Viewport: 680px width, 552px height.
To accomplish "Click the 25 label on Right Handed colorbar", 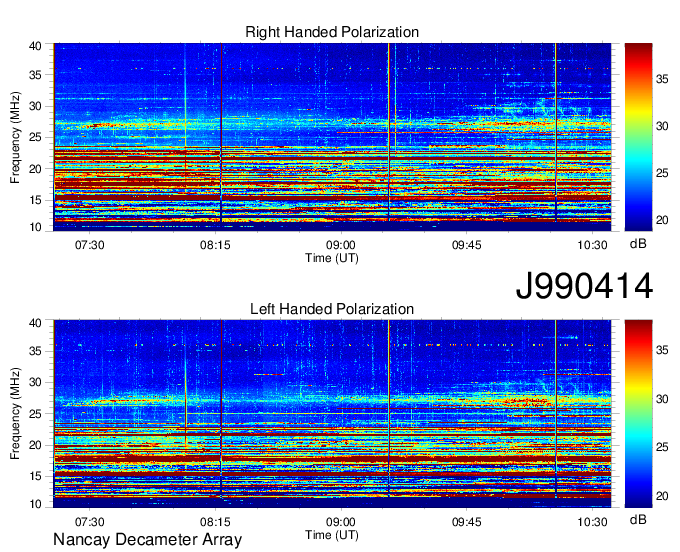I will click(662, 173).
